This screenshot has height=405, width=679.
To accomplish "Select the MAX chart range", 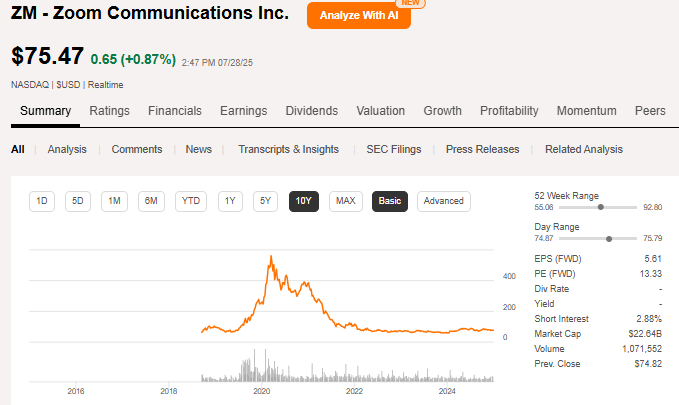I will coord(346,201).
